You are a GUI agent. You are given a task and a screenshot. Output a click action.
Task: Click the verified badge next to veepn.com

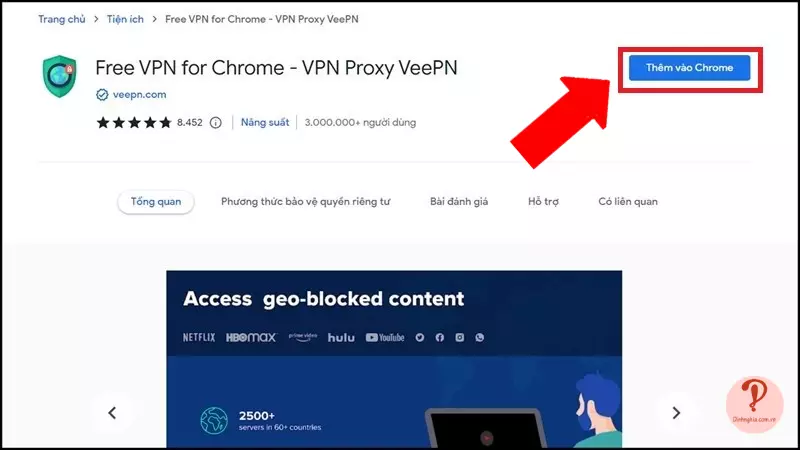coord(102,95)
